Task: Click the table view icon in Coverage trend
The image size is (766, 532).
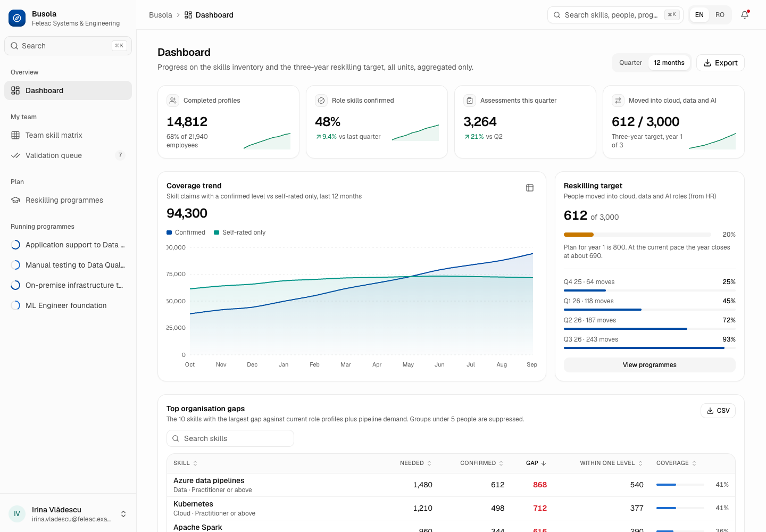Action: (530, 188)
